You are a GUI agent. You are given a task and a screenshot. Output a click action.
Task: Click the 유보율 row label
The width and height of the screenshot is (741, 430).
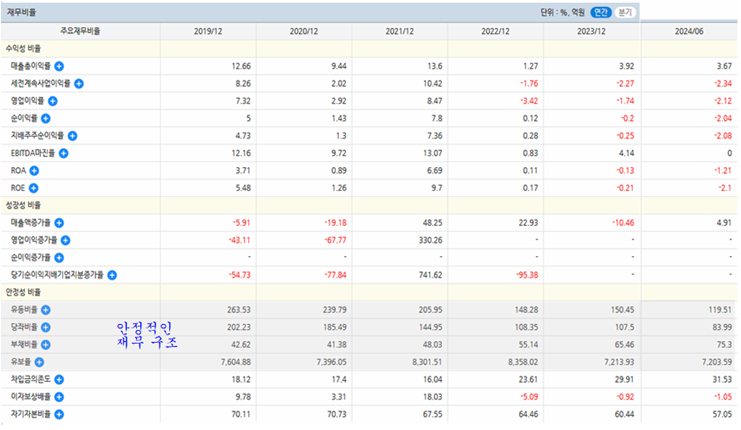pyautogui.click(x=20, y=361)
